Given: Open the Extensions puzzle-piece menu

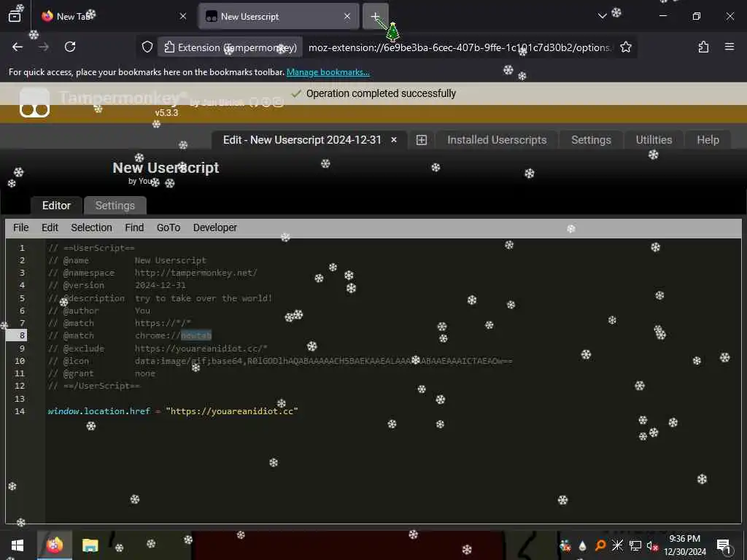Looking at the screenshot, I should (x=704, y=47).
